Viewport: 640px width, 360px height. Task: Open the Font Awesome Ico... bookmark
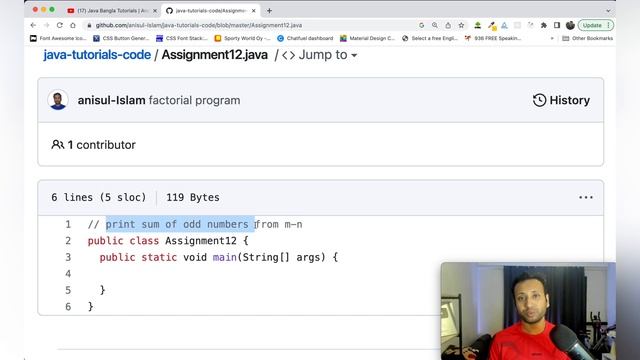58,38
